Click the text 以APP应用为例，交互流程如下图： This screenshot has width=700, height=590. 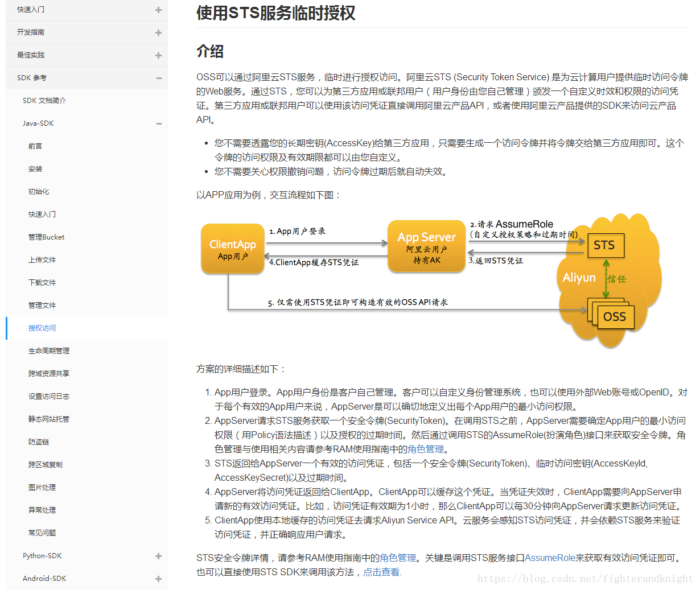point(269,195)
